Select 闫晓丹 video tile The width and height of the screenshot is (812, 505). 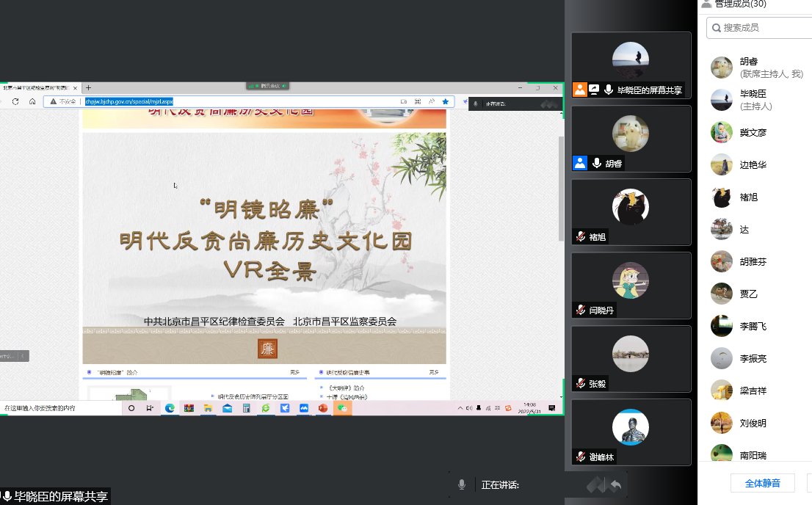coord(631,286)
